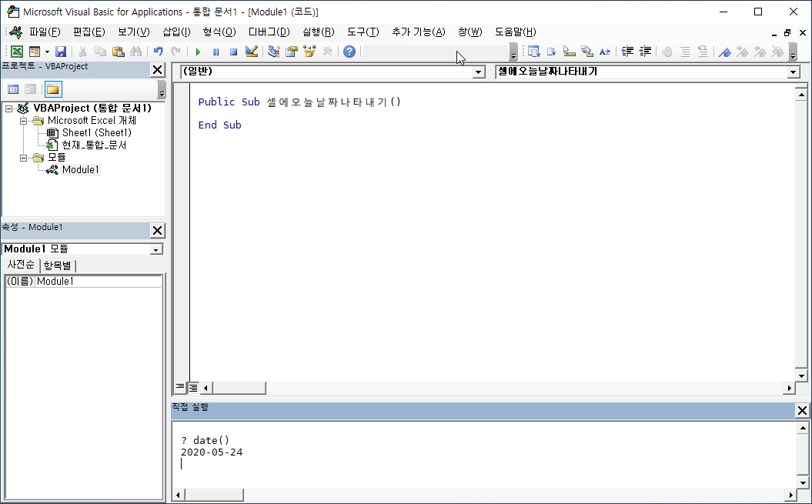Click the View Microsoft Excel icon

point(17,52)
